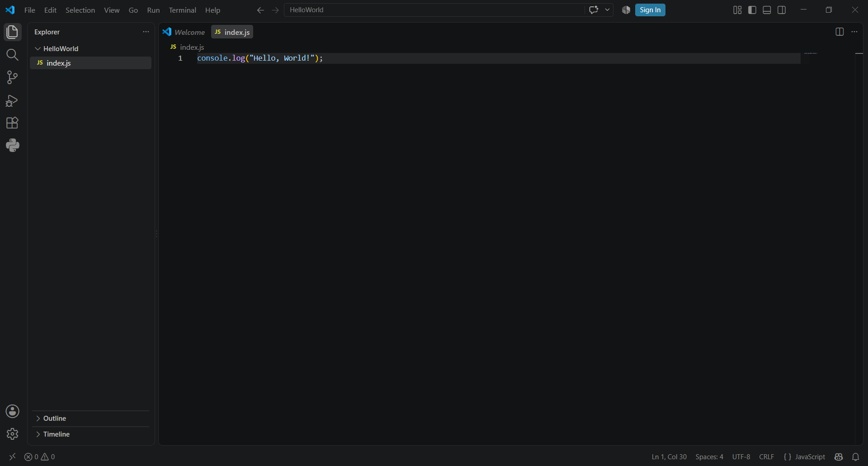Screen dimensions: 868x466
Task: Toggle primary side bar visibility
Action: click(752, 10)
